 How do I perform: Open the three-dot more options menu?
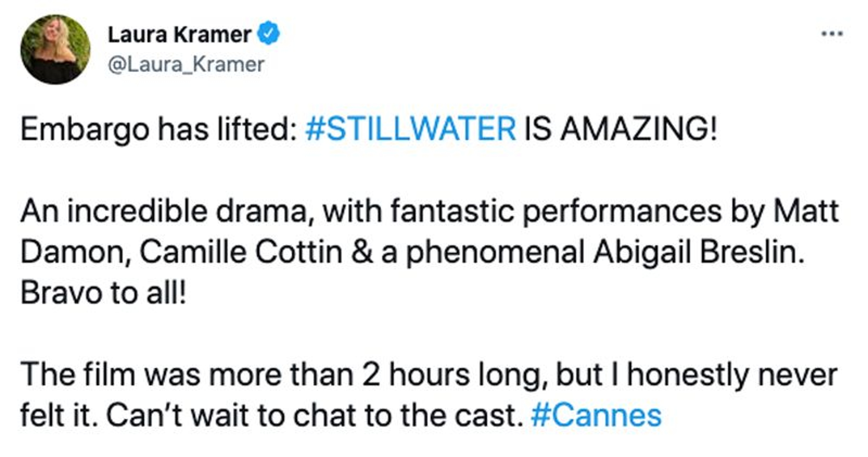pos(832,34)
